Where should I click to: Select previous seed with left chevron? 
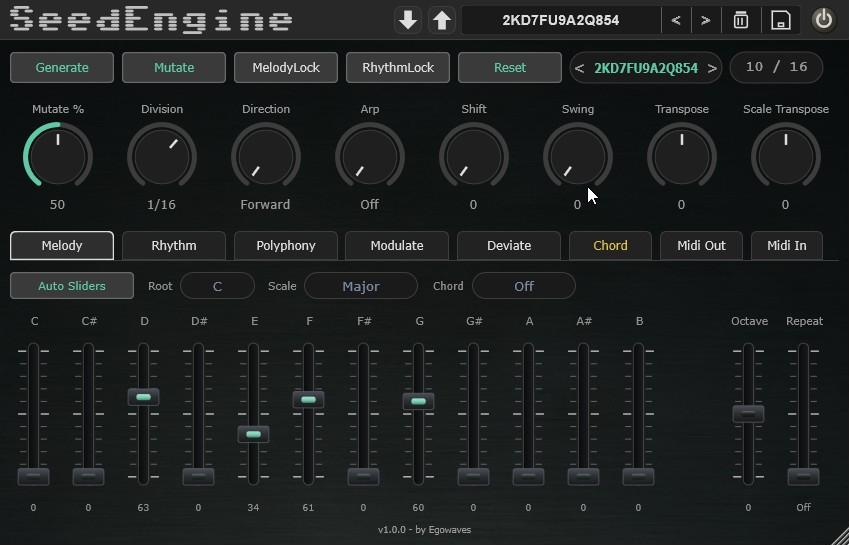pos(579,69)
